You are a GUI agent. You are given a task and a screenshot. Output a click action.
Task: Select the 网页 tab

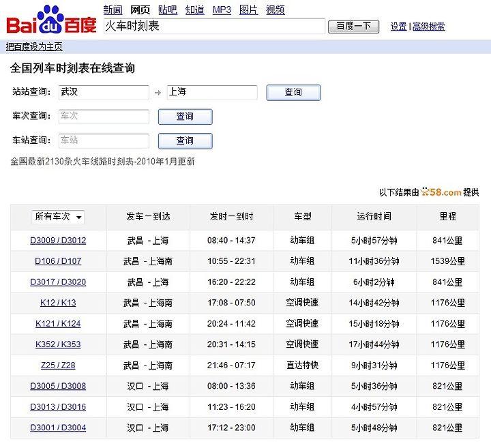[x=140, y=10]
